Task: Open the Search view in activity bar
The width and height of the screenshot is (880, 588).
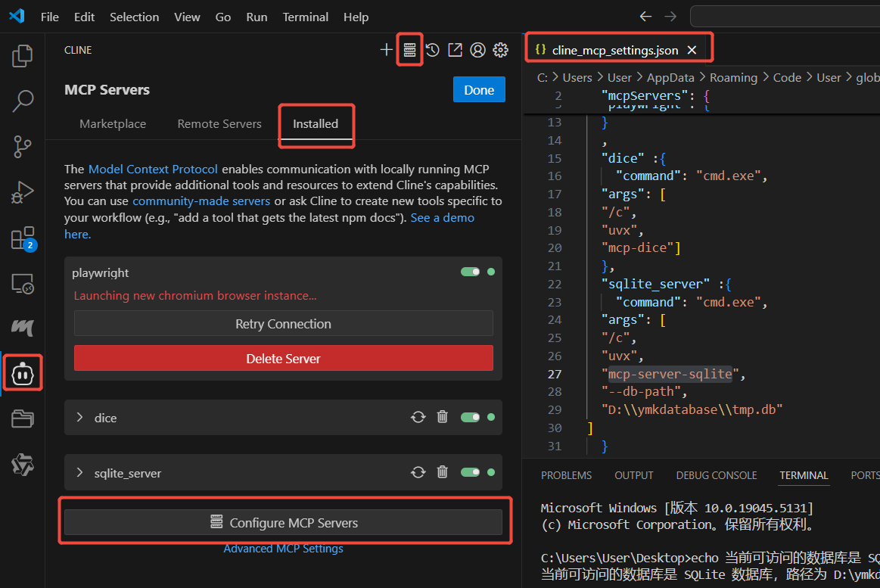Action: pyautogui.click(x=23, y=101)
